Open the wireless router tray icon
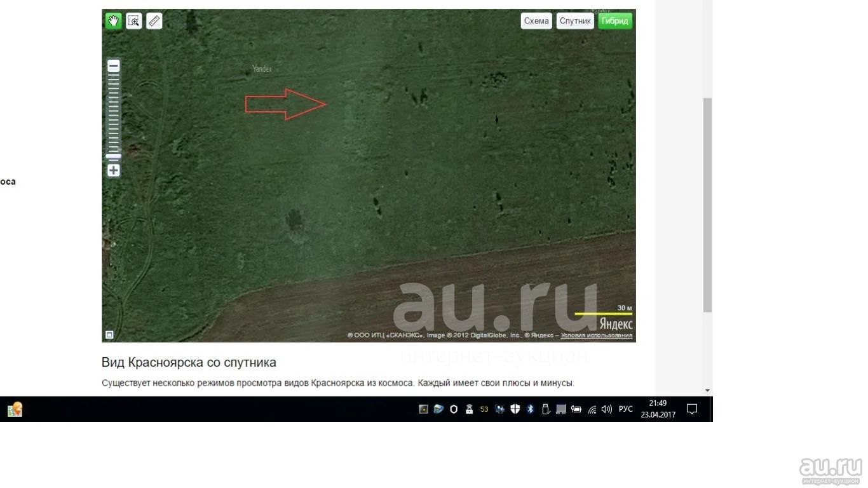868x488 pixels. click(x=469, y=409)
